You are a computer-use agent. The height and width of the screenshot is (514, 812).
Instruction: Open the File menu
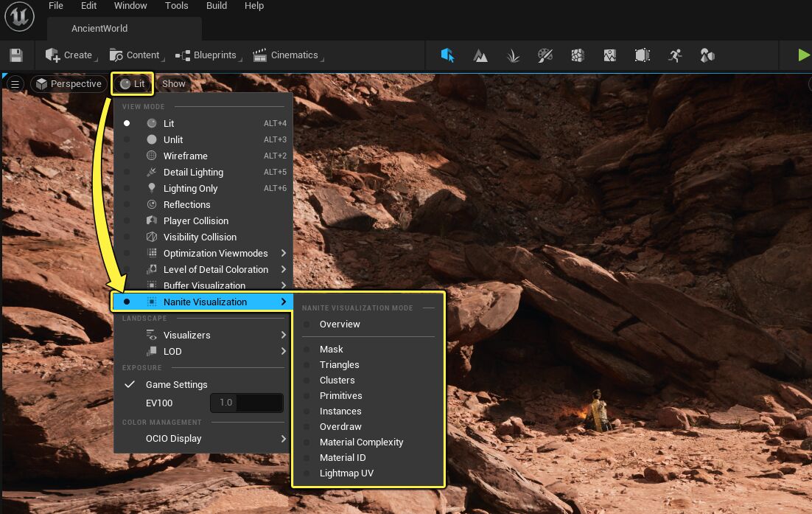tap(55, 6)
